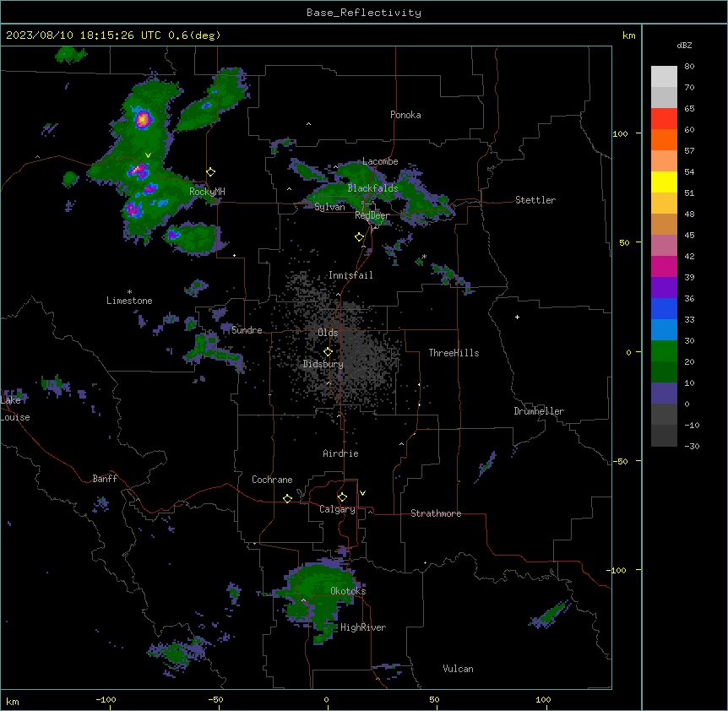Click the RockyMH map label
The image size is (728, 711).
click(x=207, y=192)
